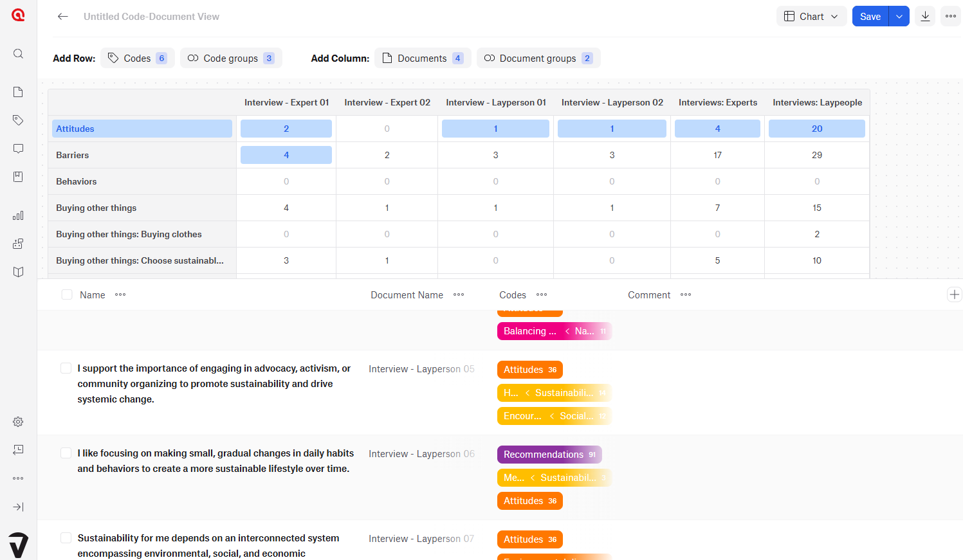Image resolution: width=963 pixels, height=560 pixels.
Task: Select the Attitudes row header
Action: click(x=142, y=129)
